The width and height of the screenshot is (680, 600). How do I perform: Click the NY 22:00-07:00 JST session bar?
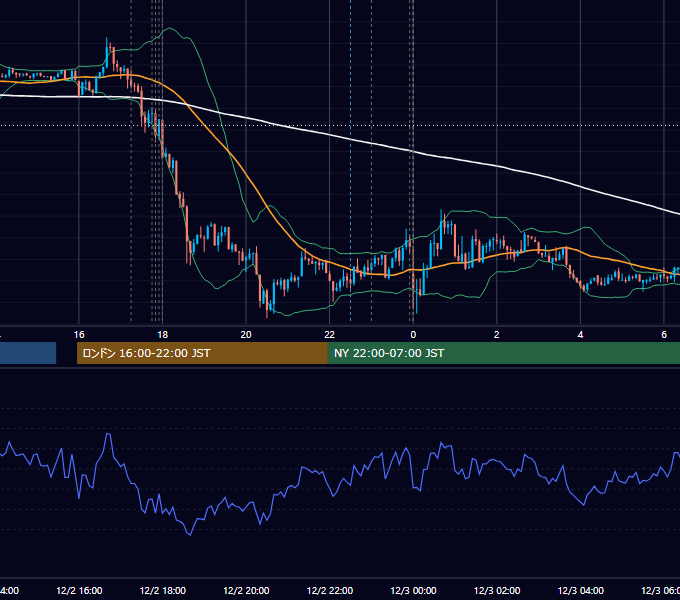[x=503, y=353]
